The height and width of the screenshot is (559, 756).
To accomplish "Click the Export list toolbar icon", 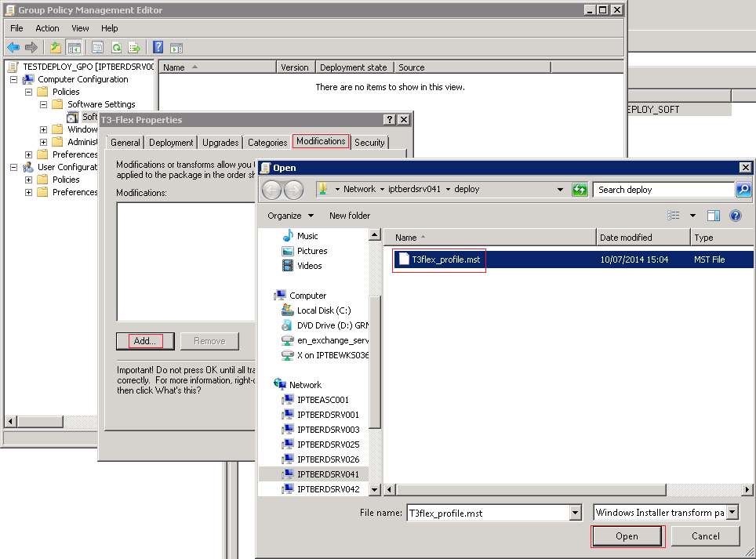I will tap(134, 47).
